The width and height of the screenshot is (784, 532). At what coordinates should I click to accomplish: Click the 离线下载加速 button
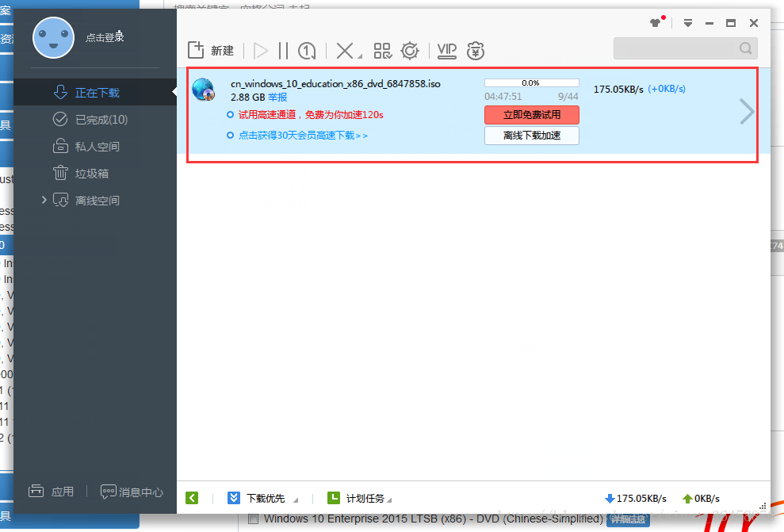tap(531, 136)
